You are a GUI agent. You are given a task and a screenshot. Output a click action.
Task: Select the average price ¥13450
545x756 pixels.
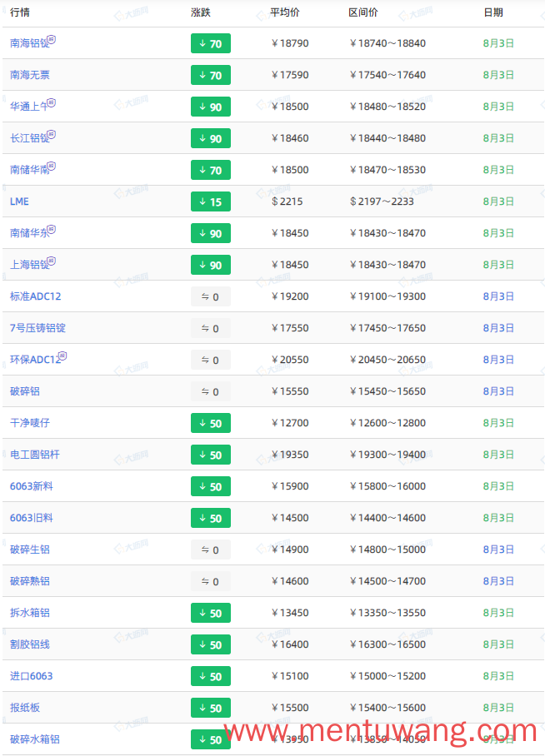click(x=290, y=613)
